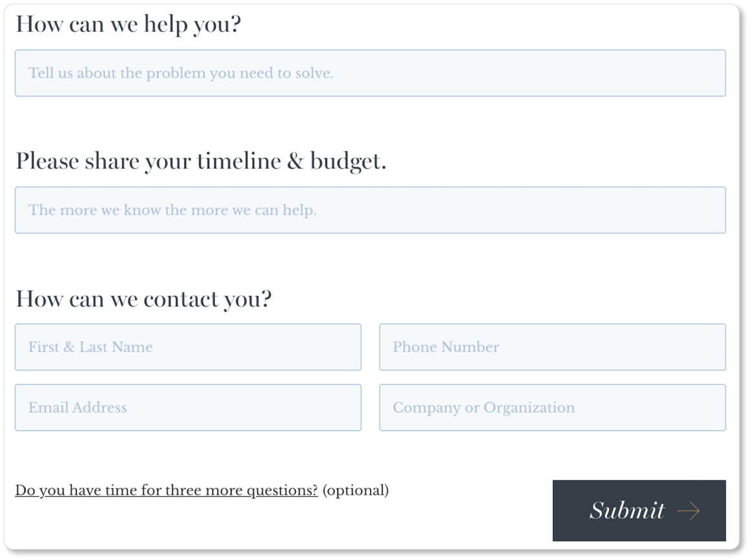This screenshot has width=750, height=560.
Task: Click the 'How can we contact you?' heading
Action: 144,298
